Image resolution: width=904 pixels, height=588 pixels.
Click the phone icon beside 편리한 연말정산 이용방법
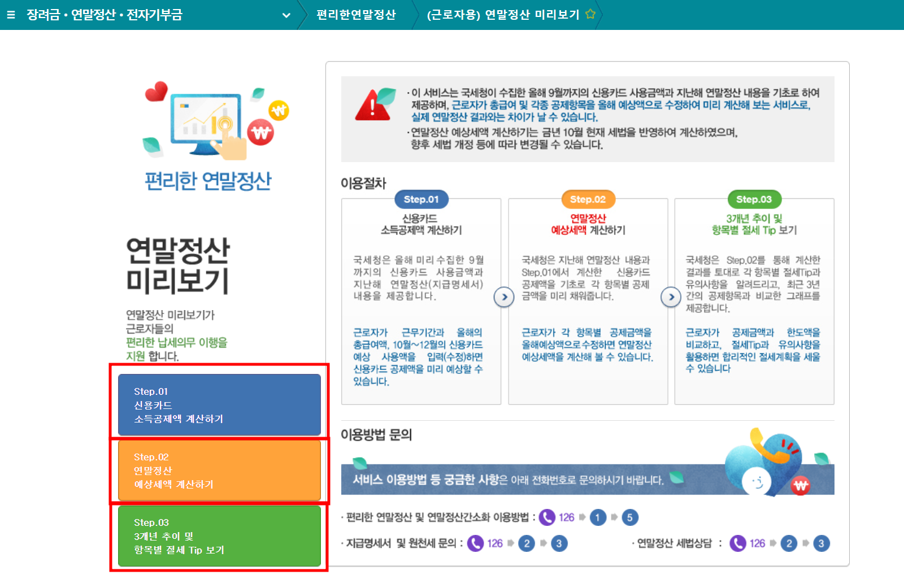tap(546, 517)
